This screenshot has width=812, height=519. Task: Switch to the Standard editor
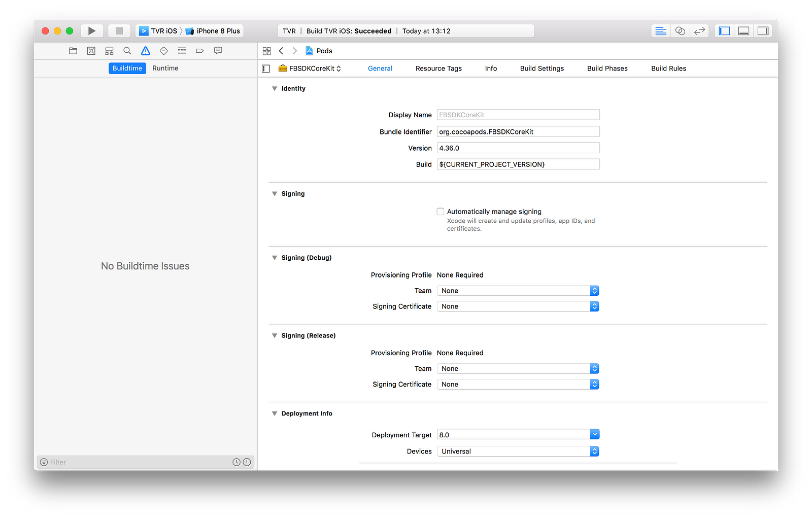point(661,31)
